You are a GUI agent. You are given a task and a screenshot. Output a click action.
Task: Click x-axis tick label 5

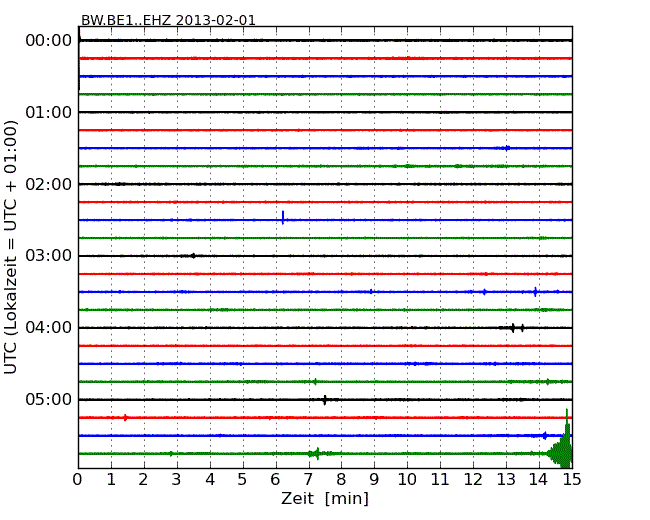coord(242,480)
